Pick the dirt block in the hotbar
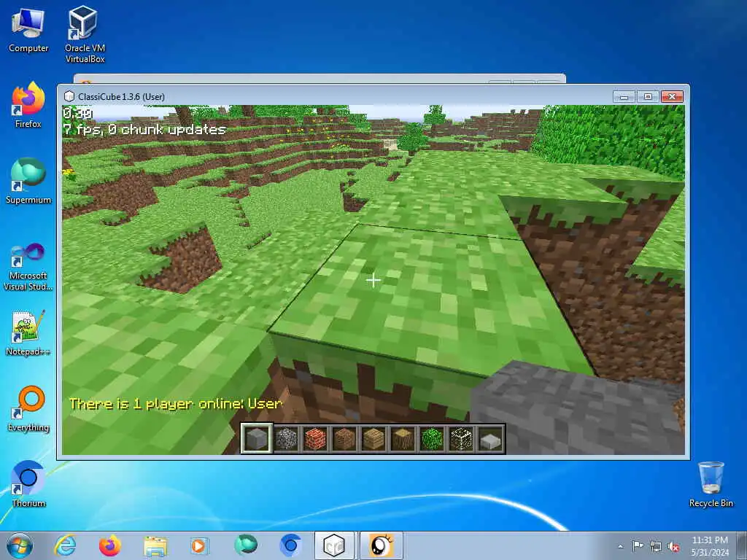The image size is (747, 560). click(344, 438)
